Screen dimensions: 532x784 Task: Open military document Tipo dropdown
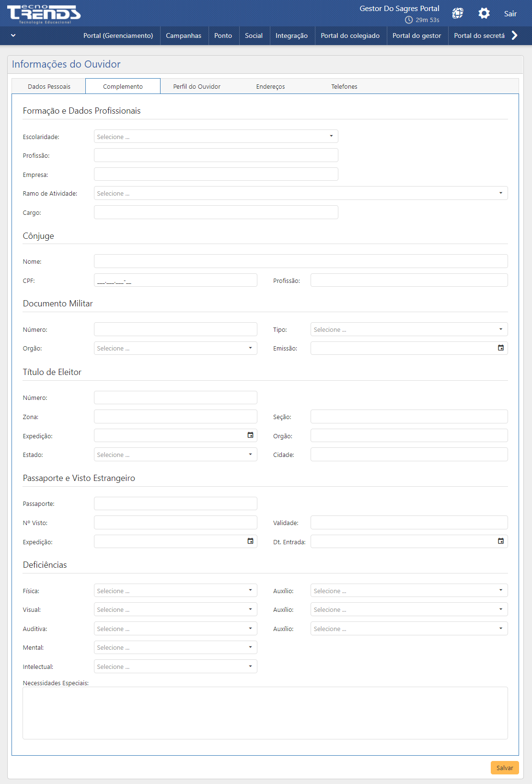pyautogui.click(x=409, y=329)
